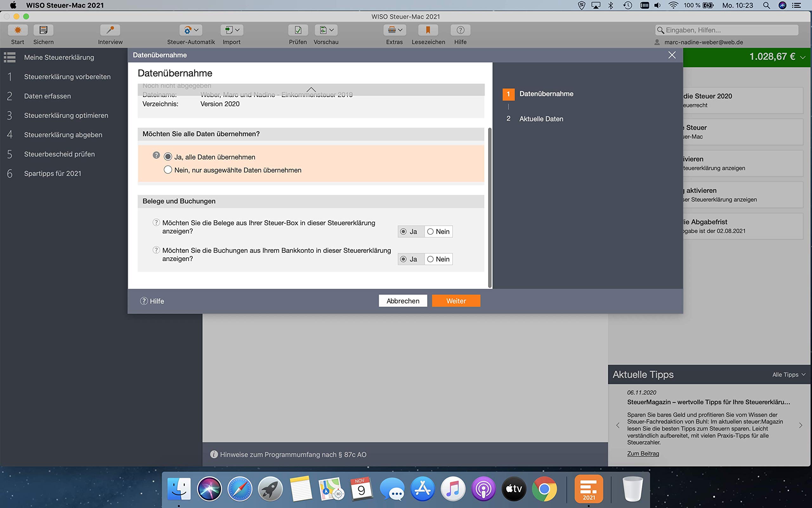Screen dimensions: 812x508
Task: Open the Vorschau preview icon
Action: pyautogui.click(x=323, y=30)
